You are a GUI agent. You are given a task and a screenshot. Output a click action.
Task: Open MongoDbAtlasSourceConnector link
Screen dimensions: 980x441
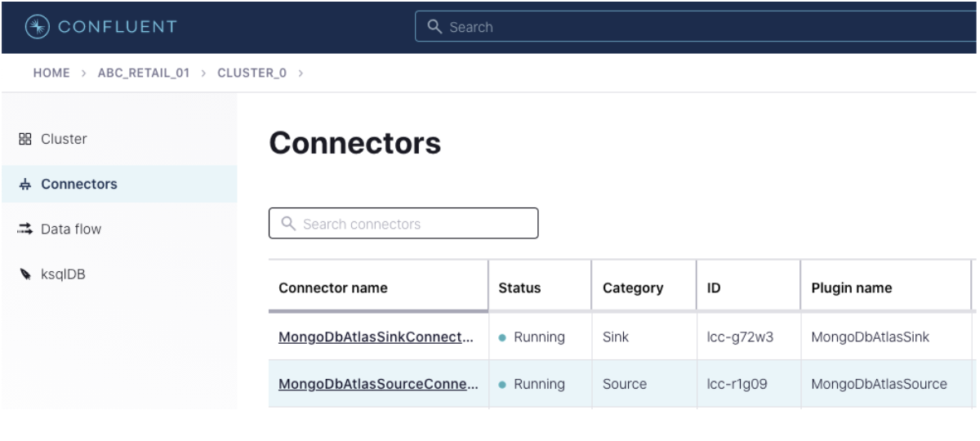(378, 384)
